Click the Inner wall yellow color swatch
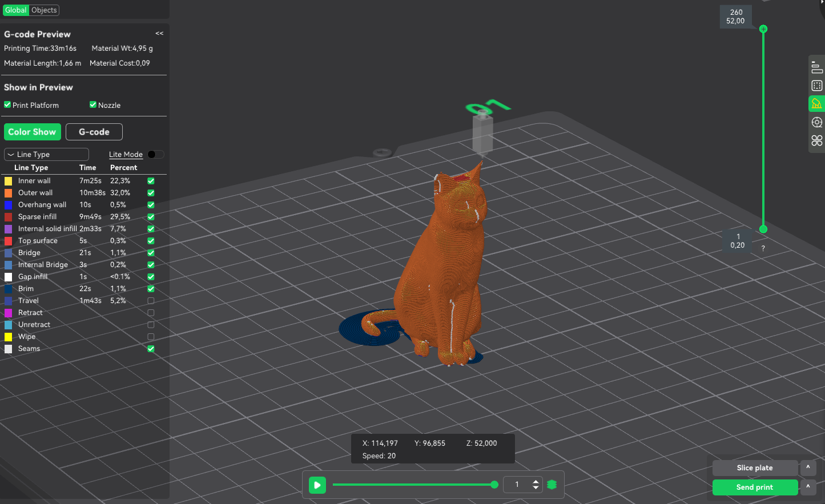825x504 pixels. click(8, 181)
